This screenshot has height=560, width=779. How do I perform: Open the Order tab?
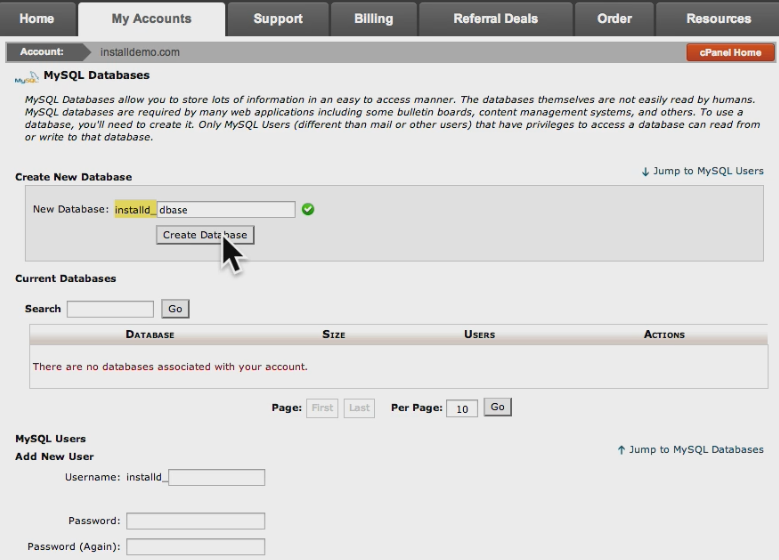pos(615,19)
